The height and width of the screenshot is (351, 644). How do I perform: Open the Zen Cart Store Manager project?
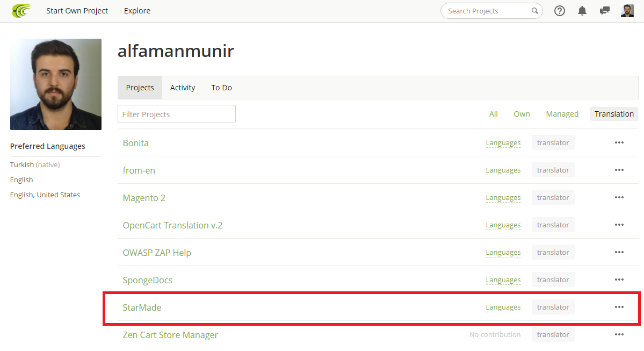170,335
